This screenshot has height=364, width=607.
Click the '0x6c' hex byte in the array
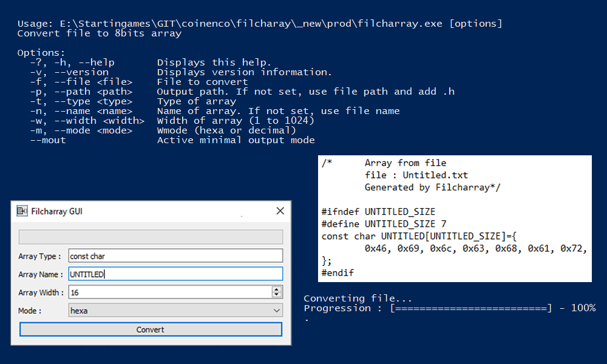click(441, 248)
